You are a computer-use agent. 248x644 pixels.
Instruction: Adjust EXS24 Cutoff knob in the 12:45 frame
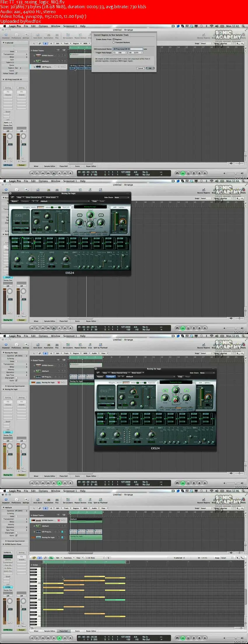tap(176, 391)
